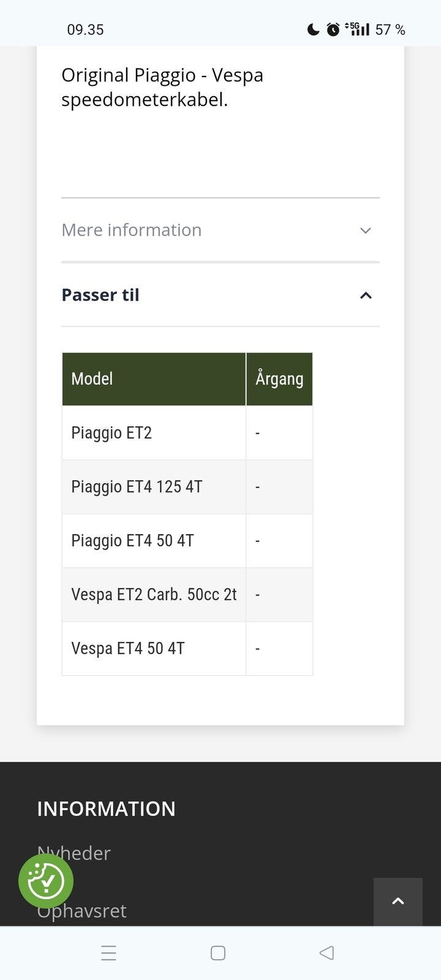Tap the moon do-not-disturb status icon
This screenshot has height=980, width=441.
pyautogui.click(x=313, y=29)
